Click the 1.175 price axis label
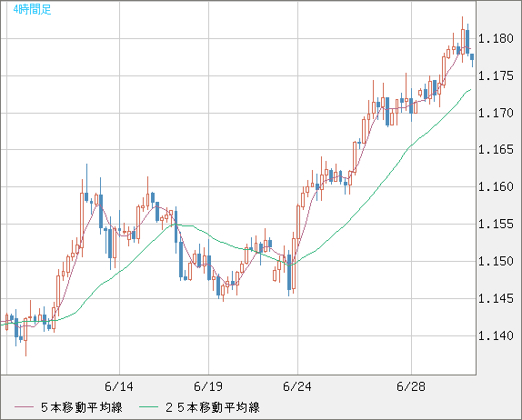522x420 pixels. [496, 75]
